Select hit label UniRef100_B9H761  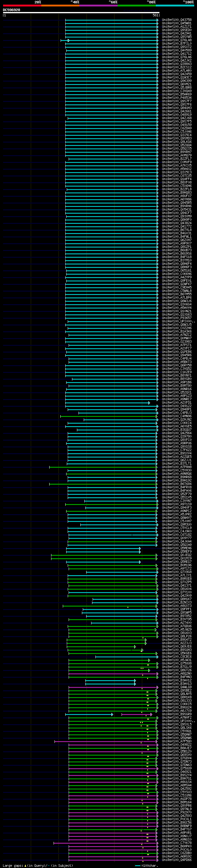pyautogui.click(x=177, y=778)
